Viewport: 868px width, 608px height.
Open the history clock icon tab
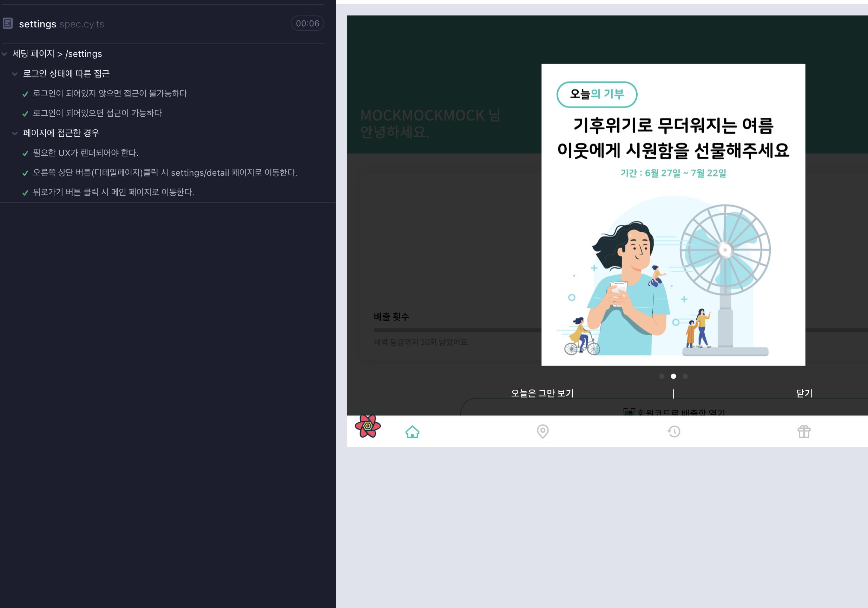(x=674, y=431)
